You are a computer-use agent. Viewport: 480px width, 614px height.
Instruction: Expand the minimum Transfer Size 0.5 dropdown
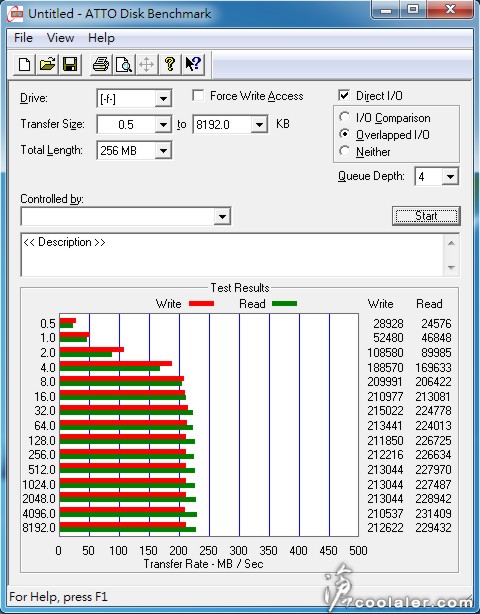pos(163,125)
